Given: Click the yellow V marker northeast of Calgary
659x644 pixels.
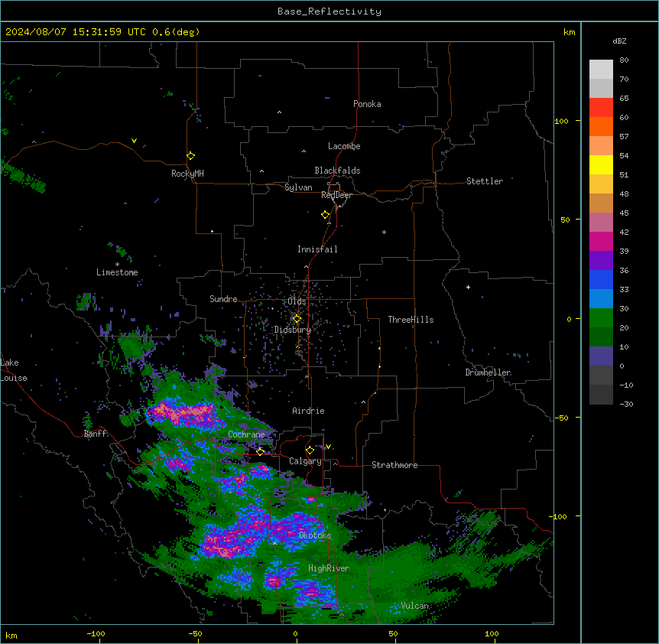Looking at the screenshot, I should (x=328, y=447).
